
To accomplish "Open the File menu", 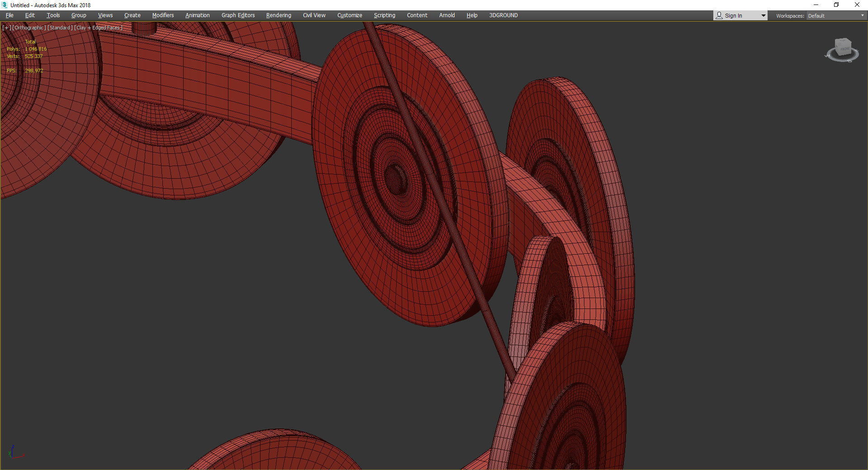I will (9, 15).
